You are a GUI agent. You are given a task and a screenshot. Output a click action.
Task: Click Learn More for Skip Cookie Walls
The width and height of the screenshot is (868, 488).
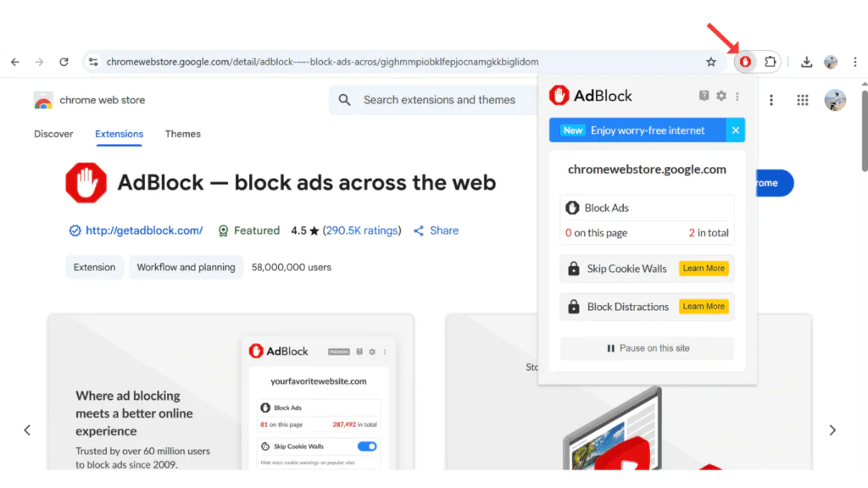pyautogui.click(x=704, y=269)
